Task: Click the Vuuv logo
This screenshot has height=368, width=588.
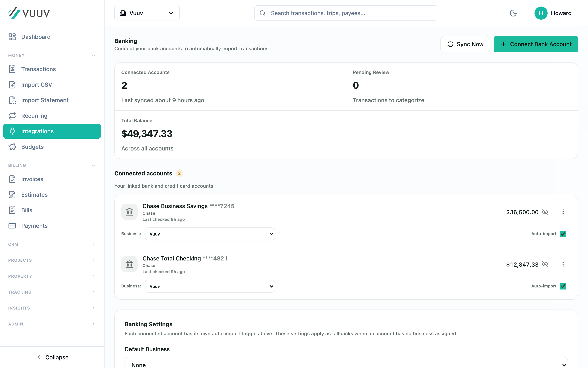Action: pyautogui.click(x=29, y=13)
